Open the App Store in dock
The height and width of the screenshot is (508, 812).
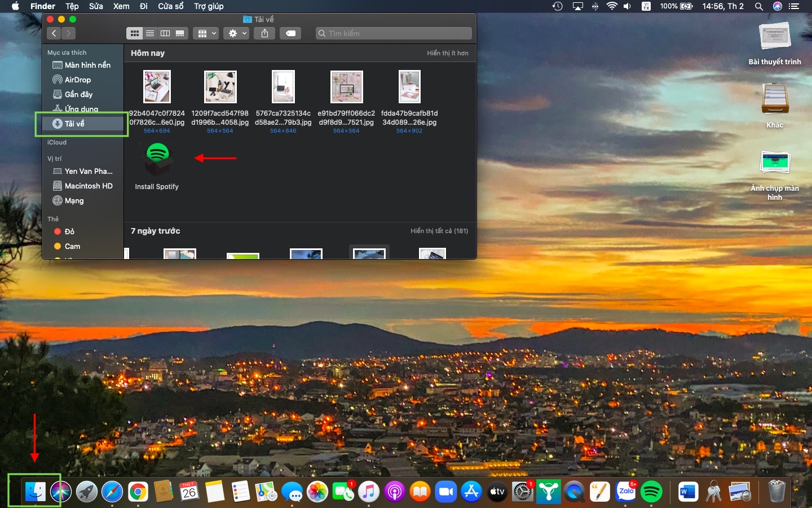coord(471,492)
